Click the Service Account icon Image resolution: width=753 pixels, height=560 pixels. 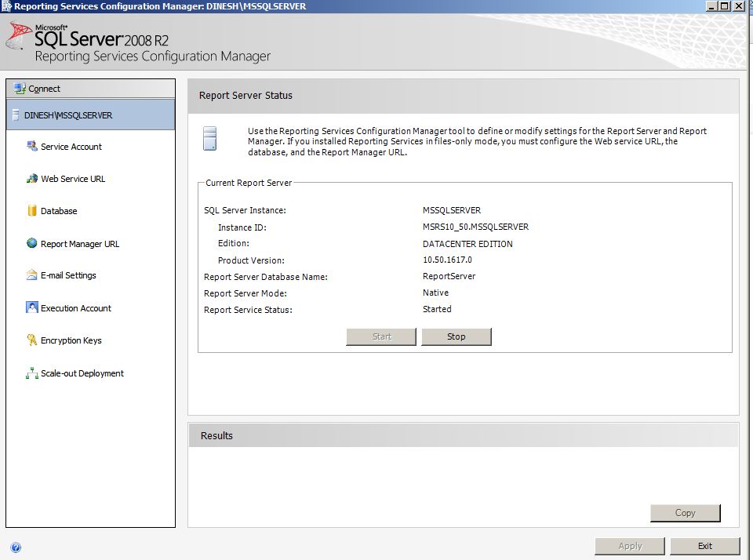click(x=31, y=147)
